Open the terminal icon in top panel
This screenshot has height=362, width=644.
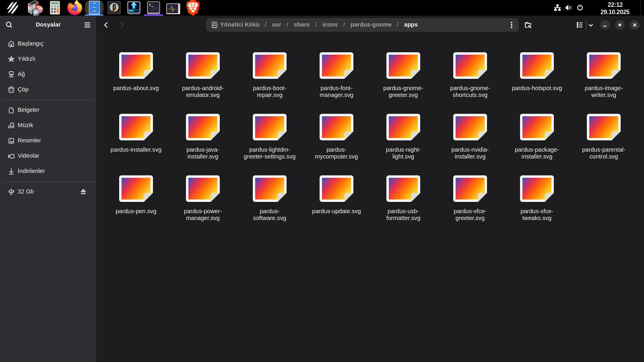pos(153,8)
